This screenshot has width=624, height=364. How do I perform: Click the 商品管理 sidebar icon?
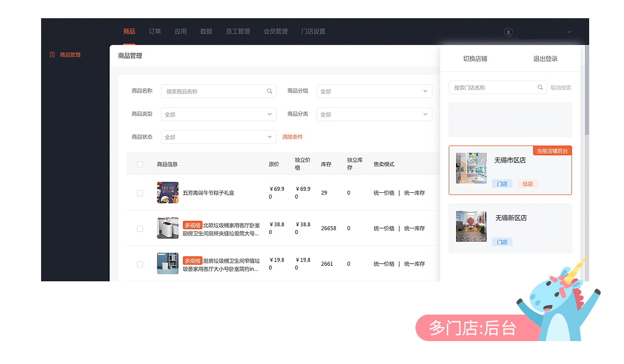click(x=52, y=55)
